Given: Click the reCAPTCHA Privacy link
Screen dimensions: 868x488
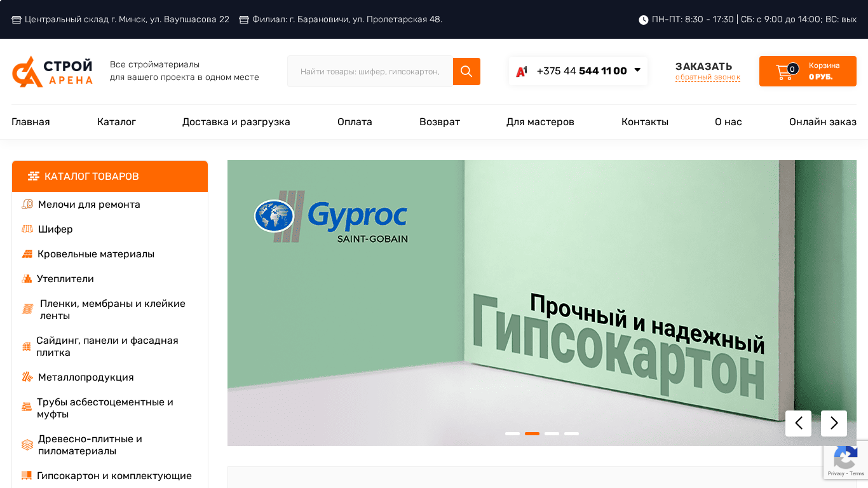Looking at the screenshot, I should tap(836, 473).
